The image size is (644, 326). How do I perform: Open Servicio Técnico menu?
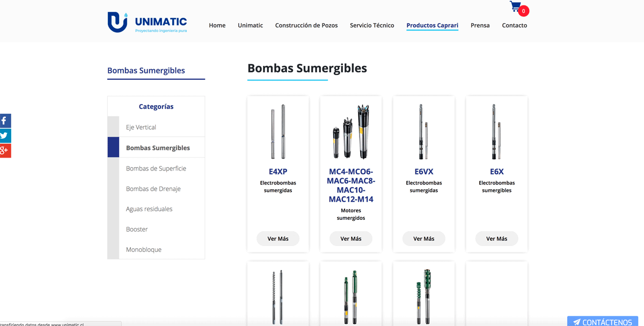[372, 25]
